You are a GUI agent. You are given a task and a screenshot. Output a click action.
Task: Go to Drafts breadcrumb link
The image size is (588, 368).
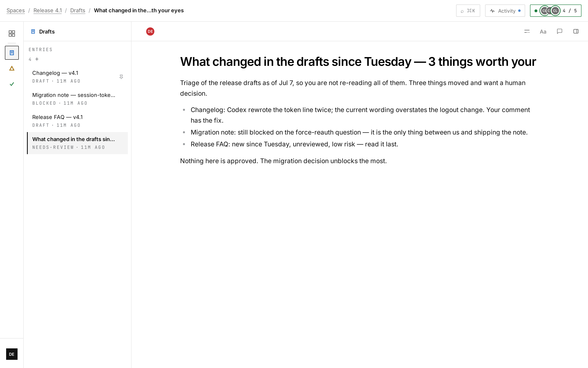point(78,10)
